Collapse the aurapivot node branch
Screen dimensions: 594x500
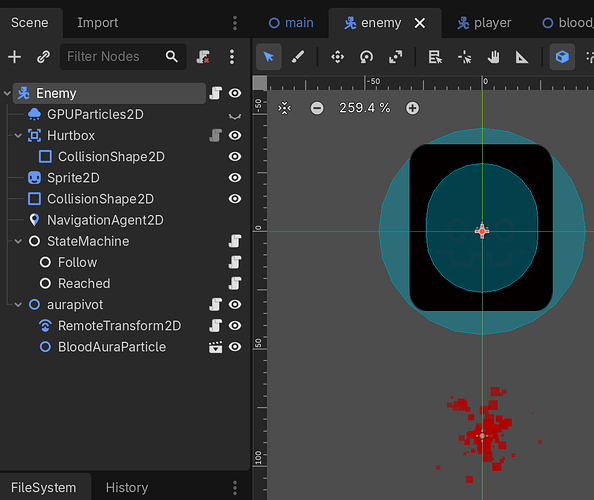[18, 305]
